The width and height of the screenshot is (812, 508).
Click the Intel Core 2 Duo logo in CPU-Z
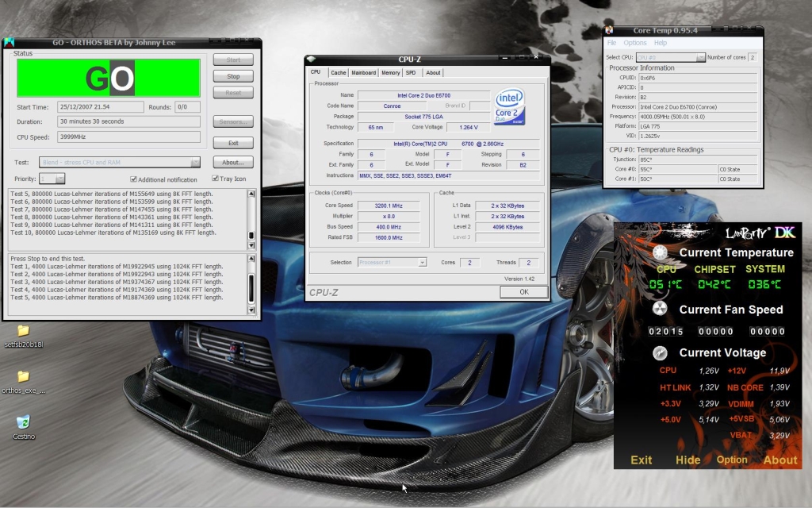pyautogui.click(x=510, y=106)
